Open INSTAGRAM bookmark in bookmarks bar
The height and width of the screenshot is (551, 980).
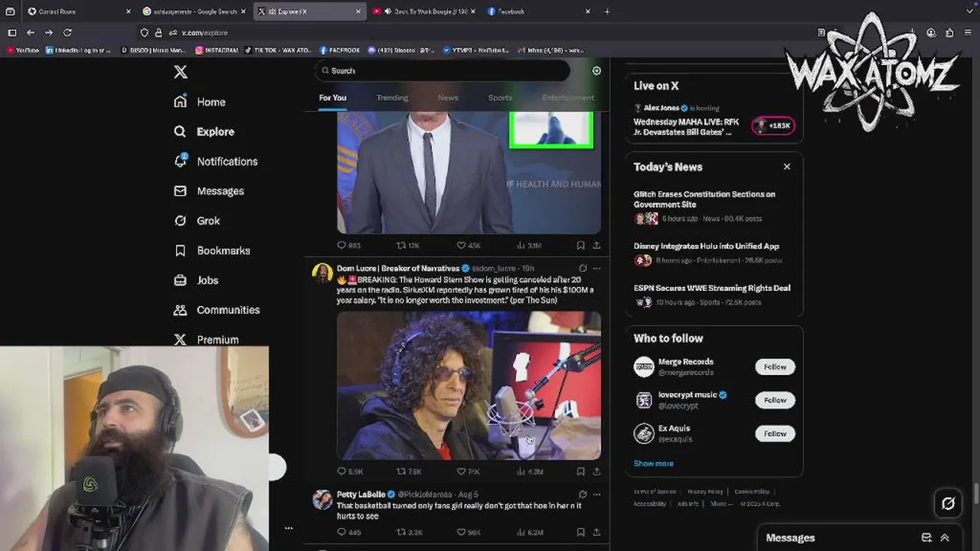pos(217,51)
